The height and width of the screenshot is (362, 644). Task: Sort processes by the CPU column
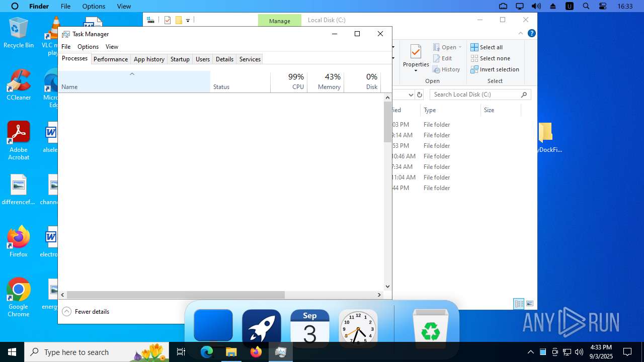(289, 82)
